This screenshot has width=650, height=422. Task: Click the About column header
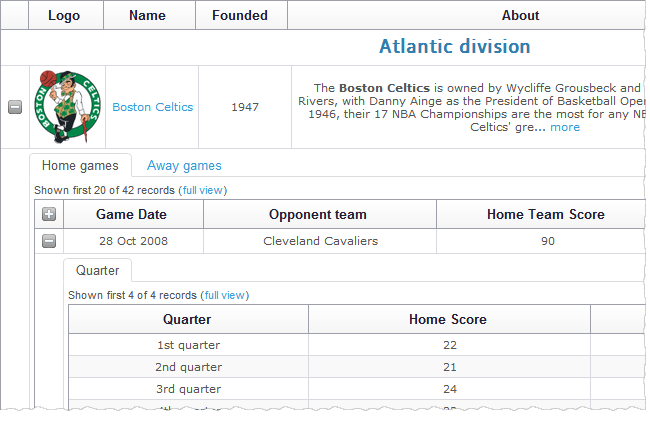tap(520, 15)
